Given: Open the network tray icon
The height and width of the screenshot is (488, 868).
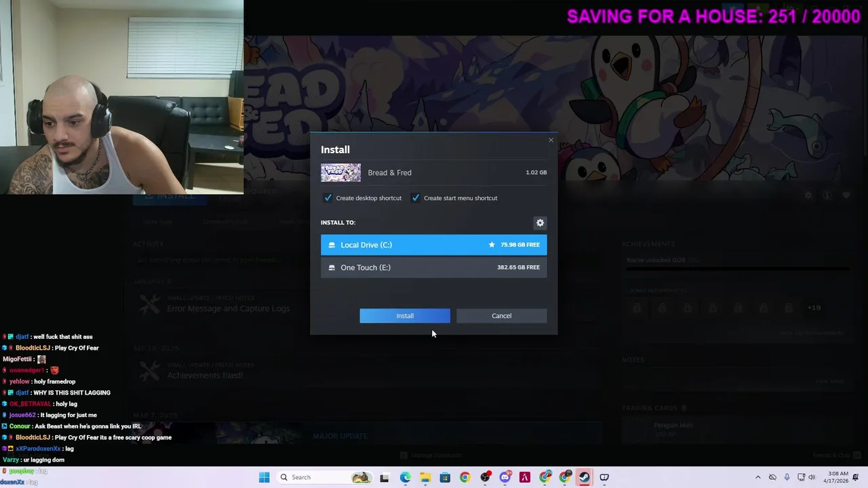Looking at the screenshot, I should coord(801,477).
